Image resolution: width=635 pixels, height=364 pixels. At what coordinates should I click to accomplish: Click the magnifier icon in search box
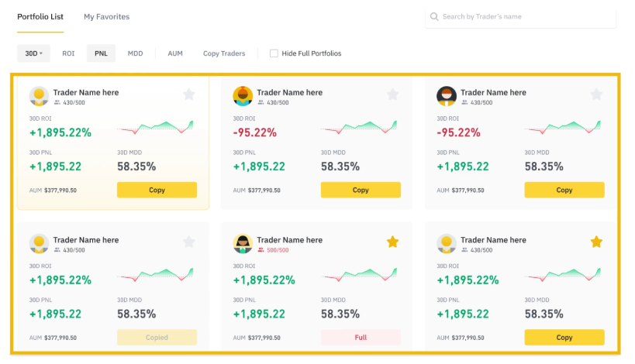(435, 16)
